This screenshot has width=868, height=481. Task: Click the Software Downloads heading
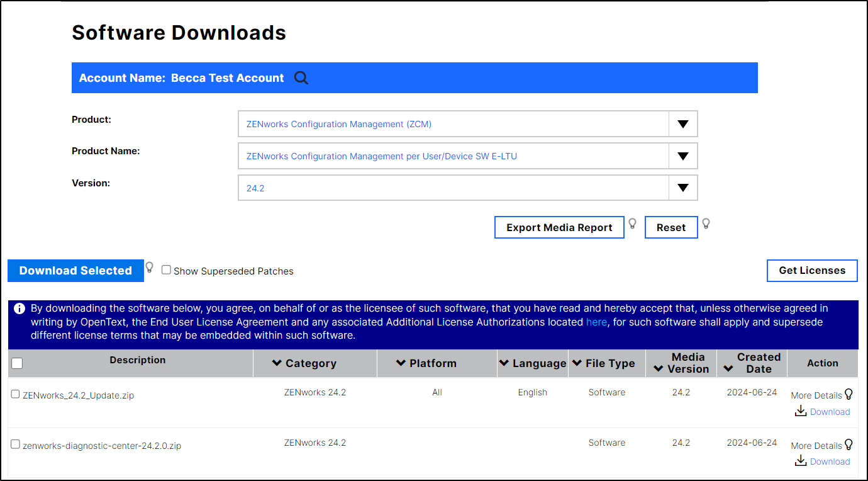click(x=179, y=32)
